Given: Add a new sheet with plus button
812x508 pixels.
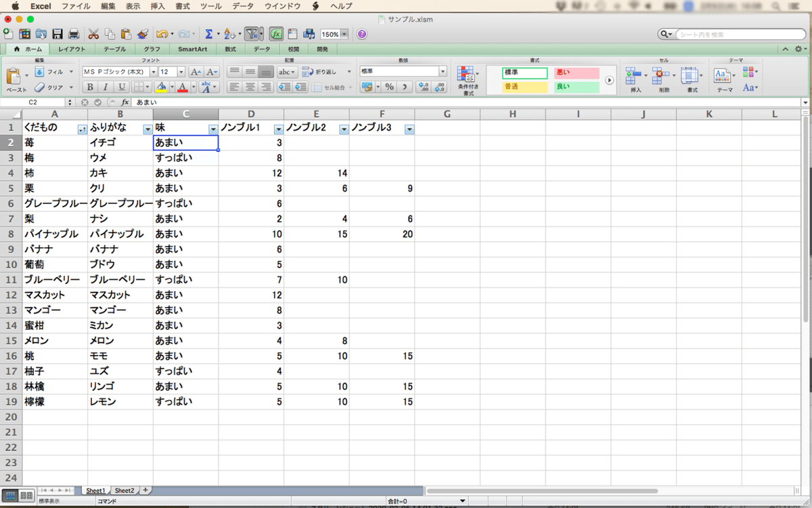Looking at the screenshot, I should tap(145, 490).
